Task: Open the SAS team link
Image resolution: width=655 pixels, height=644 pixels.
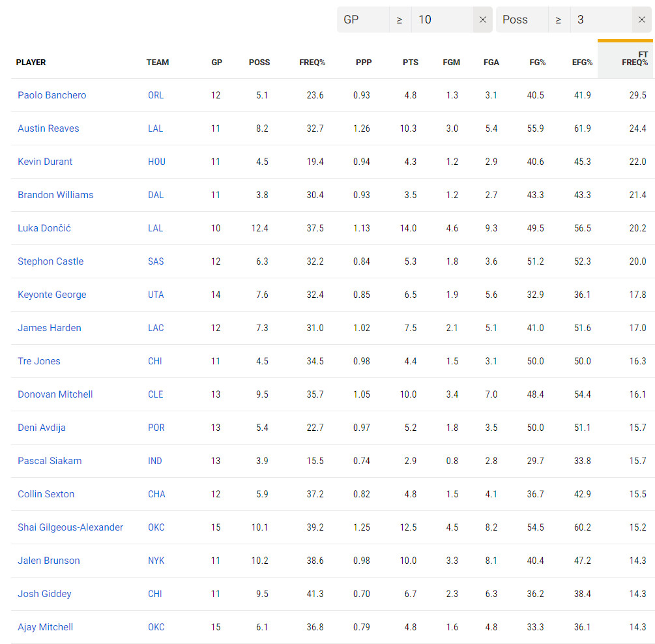Action: coord(156,261)
